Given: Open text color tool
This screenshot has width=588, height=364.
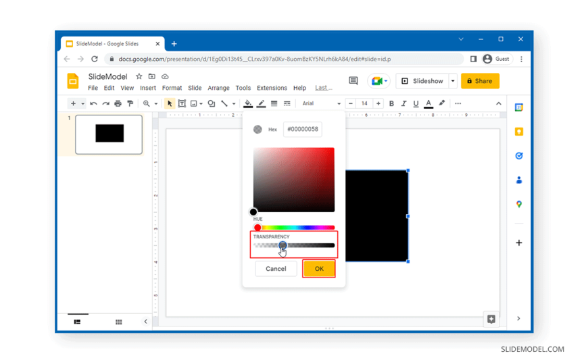Looking at the screenshot, I should (x=428, y=104).
